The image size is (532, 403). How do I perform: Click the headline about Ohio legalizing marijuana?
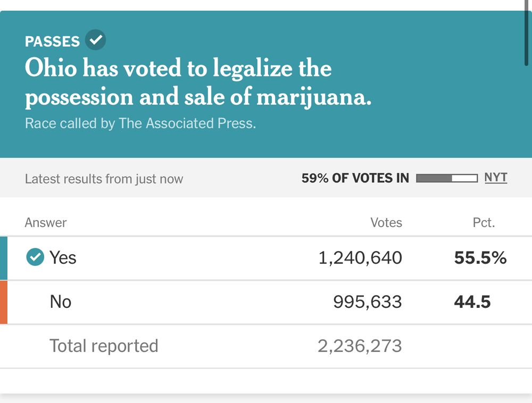point(198,83)
